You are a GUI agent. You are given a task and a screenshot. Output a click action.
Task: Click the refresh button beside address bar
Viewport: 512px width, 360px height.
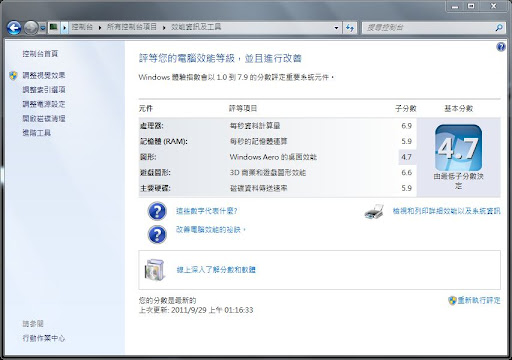tap(350, 28)
